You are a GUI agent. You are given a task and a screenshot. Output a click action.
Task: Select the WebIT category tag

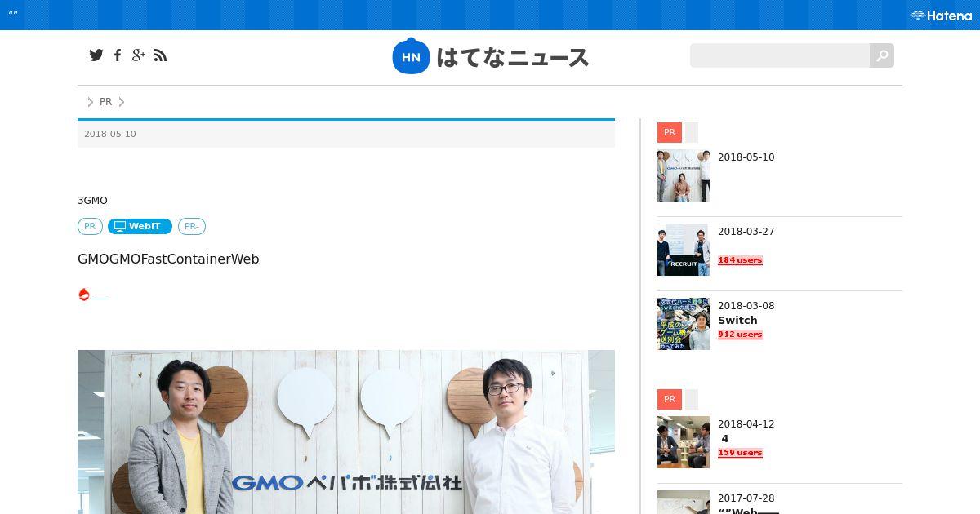pos(140,226)
